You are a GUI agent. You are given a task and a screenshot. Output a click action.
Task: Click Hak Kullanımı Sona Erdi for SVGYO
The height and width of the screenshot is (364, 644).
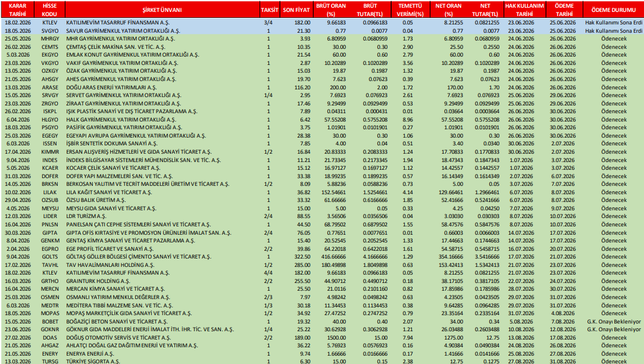coord(614,31)
